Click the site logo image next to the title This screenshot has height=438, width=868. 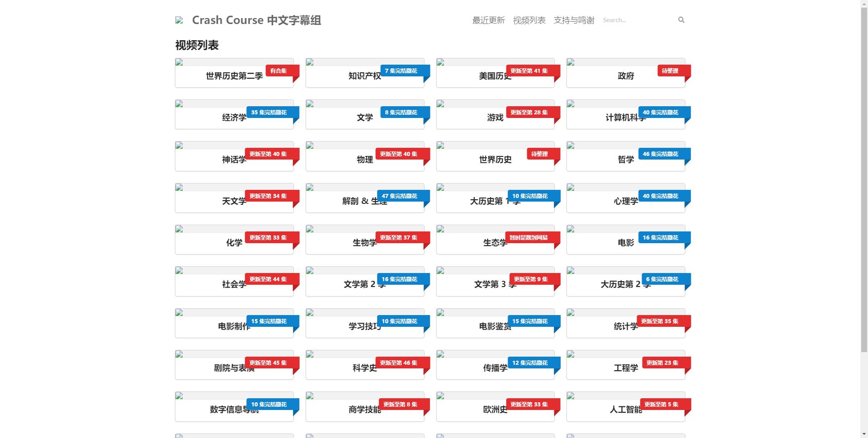[x=179, y=20]
